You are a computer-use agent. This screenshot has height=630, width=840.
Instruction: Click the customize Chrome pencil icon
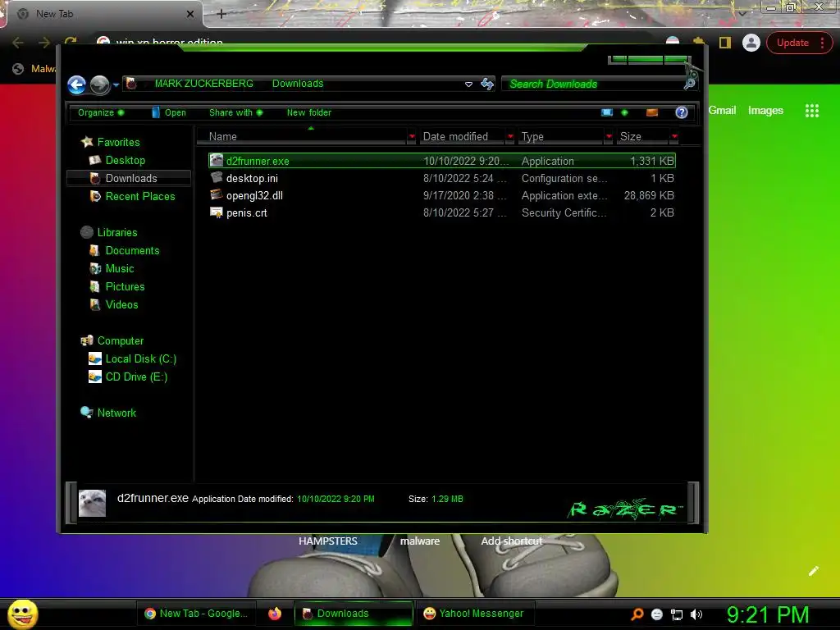click(x=813, y=571)
